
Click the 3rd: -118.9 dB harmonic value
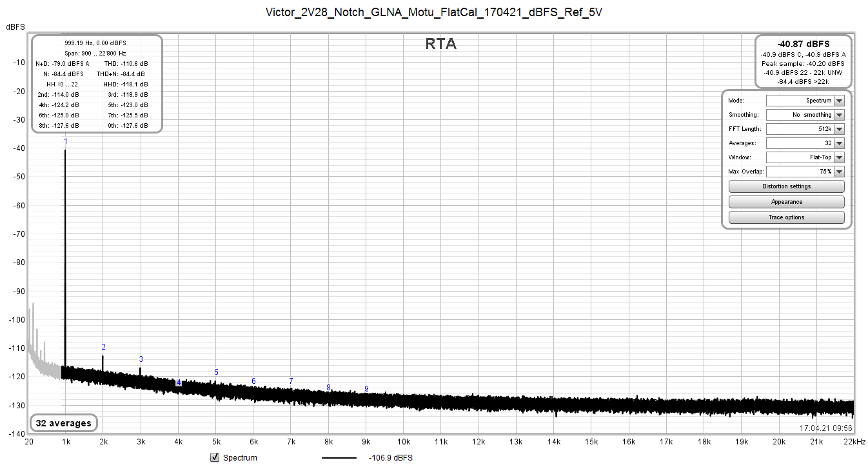[128, 95]
